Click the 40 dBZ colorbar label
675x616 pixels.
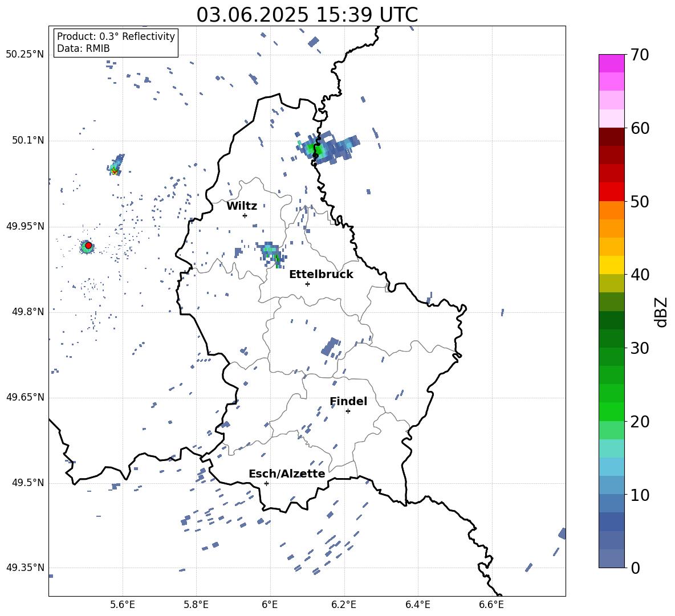pyautogui.click(x=640, y=275)
